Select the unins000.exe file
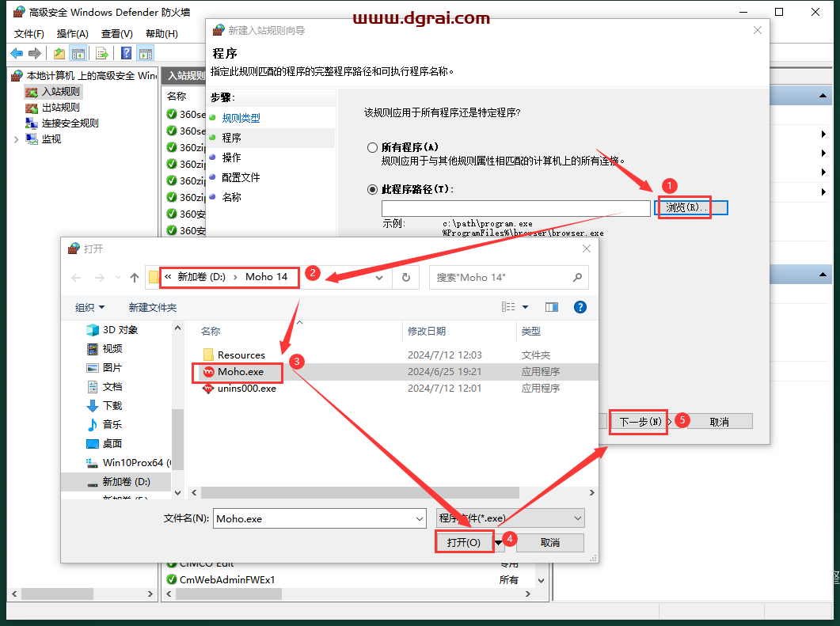This screenshot has height=626, width=840. click(247, 389)
